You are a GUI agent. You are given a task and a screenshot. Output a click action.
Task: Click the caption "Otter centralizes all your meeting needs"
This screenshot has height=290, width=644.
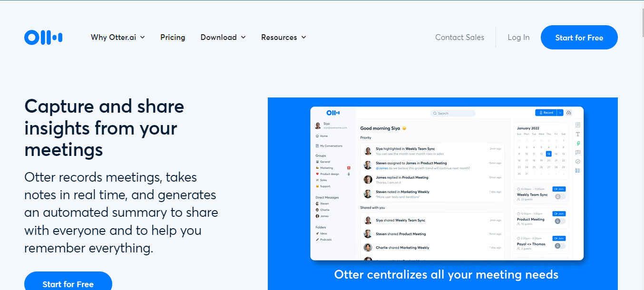[446, 274]
